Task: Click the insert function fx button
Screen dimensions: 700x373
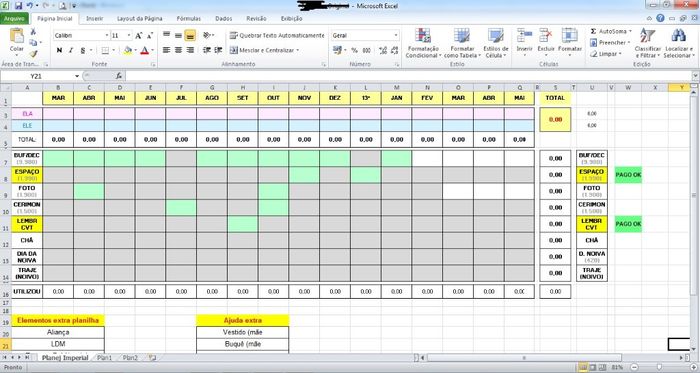Action: (x=119, y=76)
